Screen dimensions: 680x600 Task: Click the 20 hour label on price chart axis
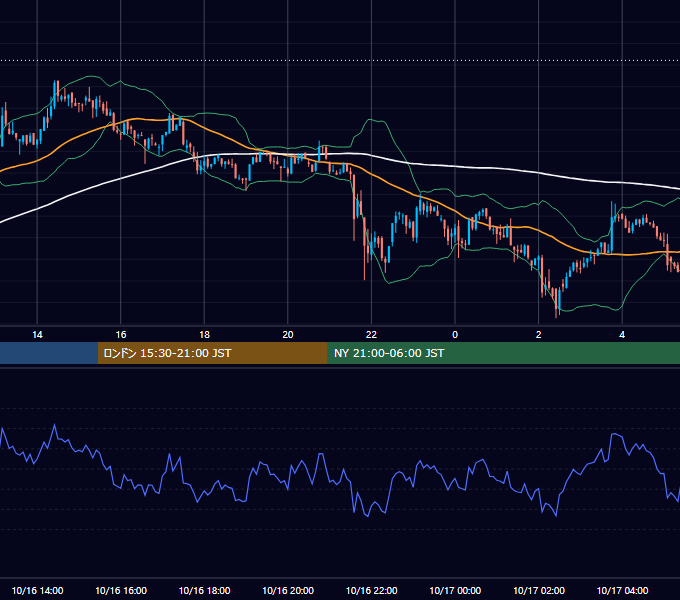[x=288, y=335]
